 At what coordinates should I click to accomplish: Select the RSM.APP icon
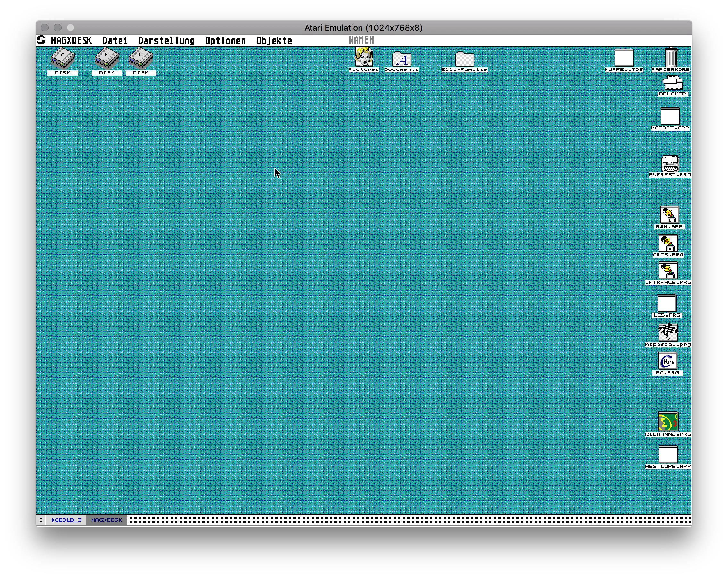[x=669, y=215]
